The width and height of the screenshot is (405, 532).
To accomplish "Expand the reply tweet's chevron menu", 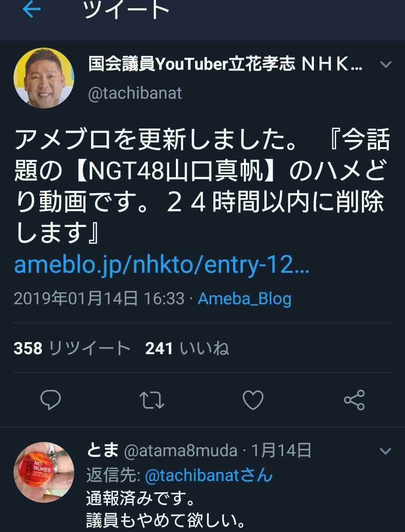I will [x=385, y=451].
